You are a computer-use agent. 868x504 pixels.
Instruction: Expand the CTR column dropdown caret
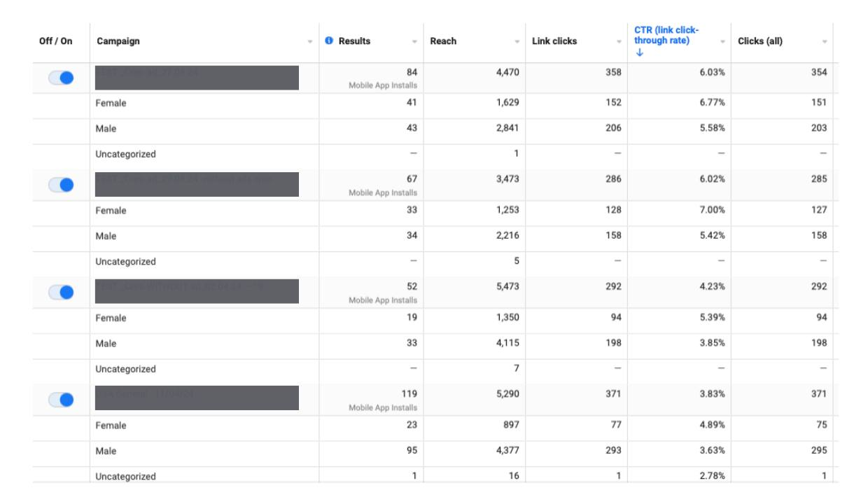pyautogui.click(x=722, y=42)
